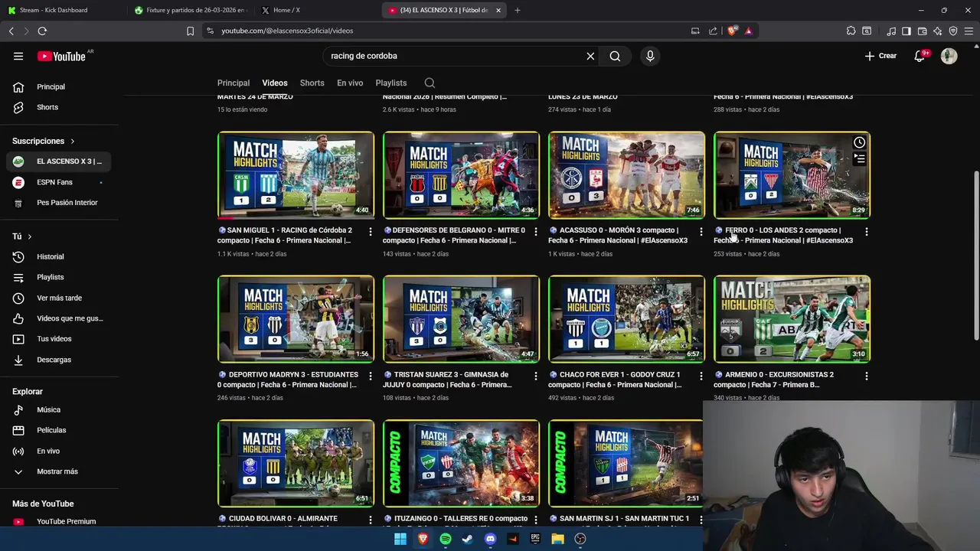Image resolution: width=980 pixels, height=551 pixels.
Task: Open the Brave VPN shield icon
Action: pos(953,31)
